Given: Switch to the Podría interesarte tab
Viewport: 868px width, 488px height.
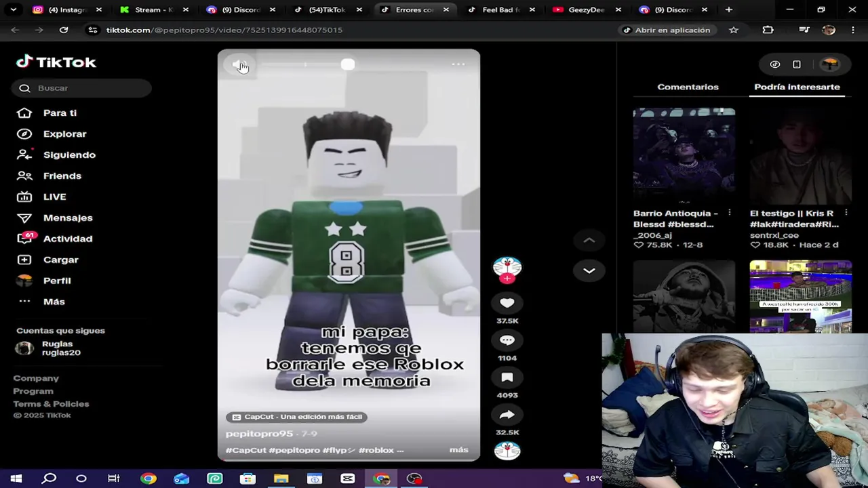Looking at the screenshot, I should click(x=797, y=87).
